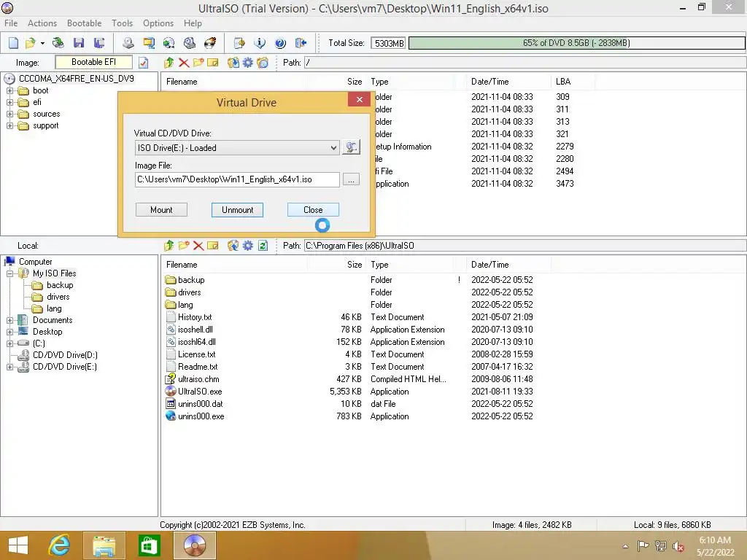Click the Add Files toolbar icon

[x=239, y=43]
